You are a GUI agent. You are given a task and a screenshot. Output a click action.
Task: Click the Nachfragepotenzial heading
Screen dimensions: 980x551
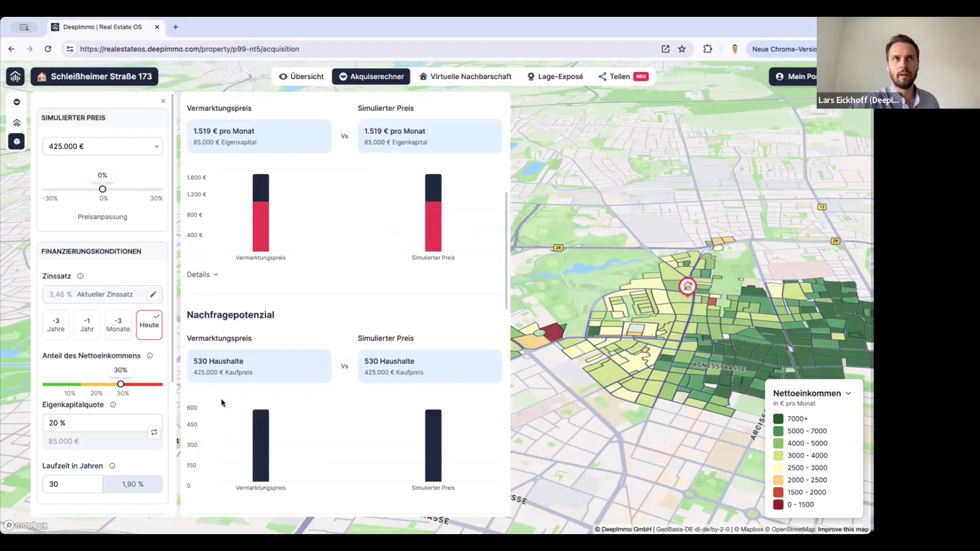(x=230, y=315)
